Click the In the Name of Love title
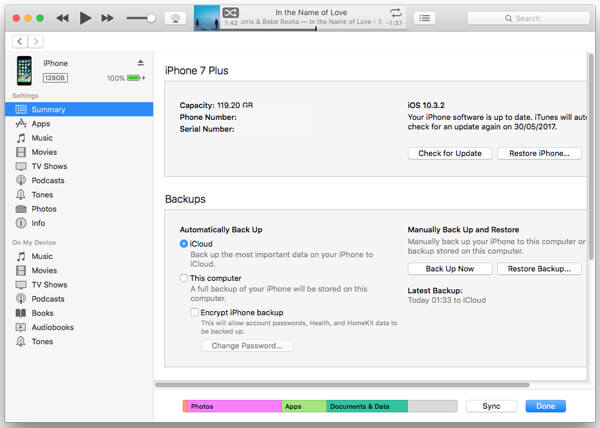 click(x=311, y=13)
